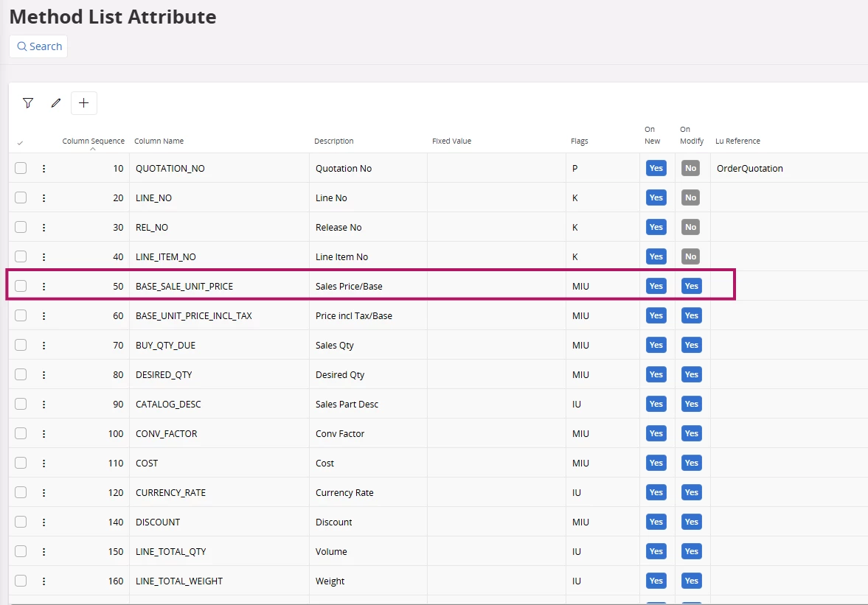Tick checkbox for QUOTATION_NO row

(x=21, y=168)
